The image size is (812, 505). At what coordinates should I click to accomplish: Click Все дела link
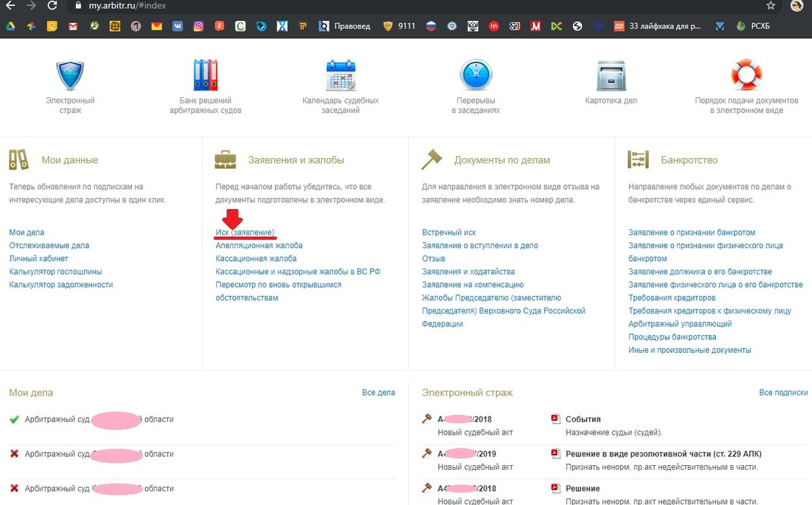[378, 392]
